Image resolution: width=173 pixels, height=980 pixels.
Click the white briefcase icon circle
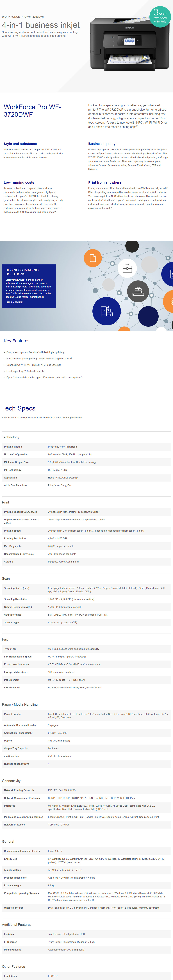pyautogui.click(x=127, y=269)
